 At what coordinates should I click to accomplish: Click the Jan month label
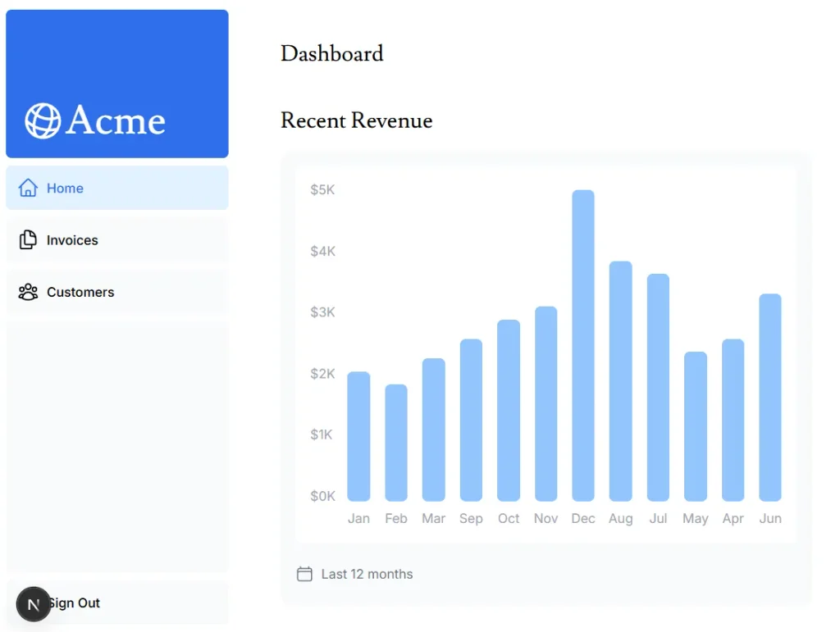358,519
